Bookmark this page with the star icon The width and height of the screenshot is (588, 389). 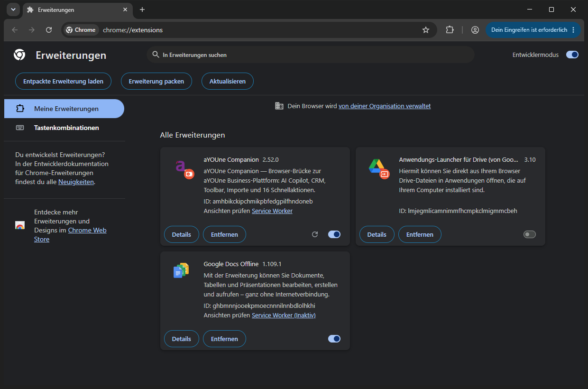(x=426, y=30)
